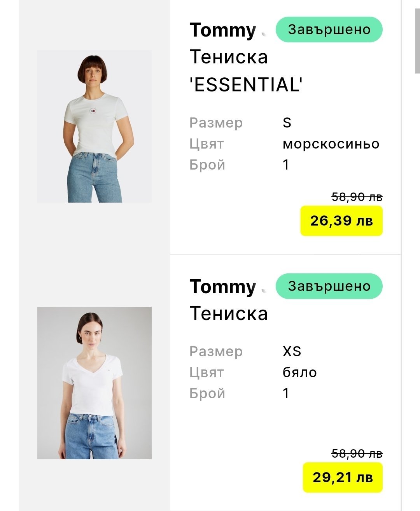The width and height of the screenshot is (420, 511).
Task: Open the second item's 'Тениска' product title
Action: coord(229,313)
